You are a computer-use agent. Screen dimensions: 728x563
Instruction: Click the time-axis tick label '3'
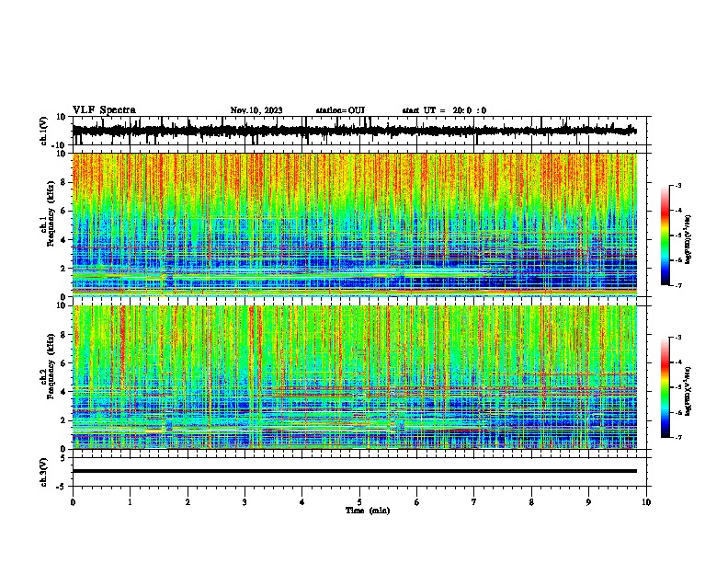[x=245, y=502]
